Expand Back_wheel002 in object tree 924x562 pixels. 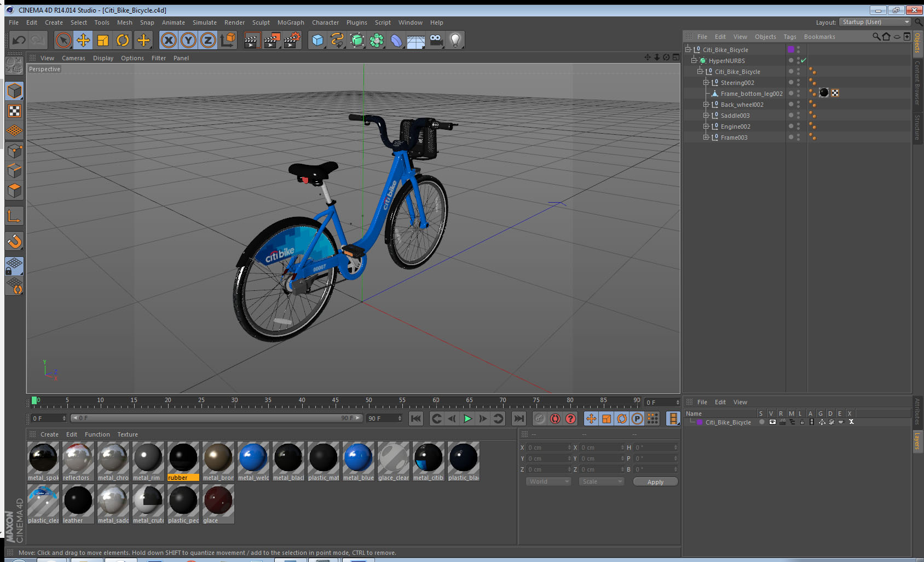point(706,105)
